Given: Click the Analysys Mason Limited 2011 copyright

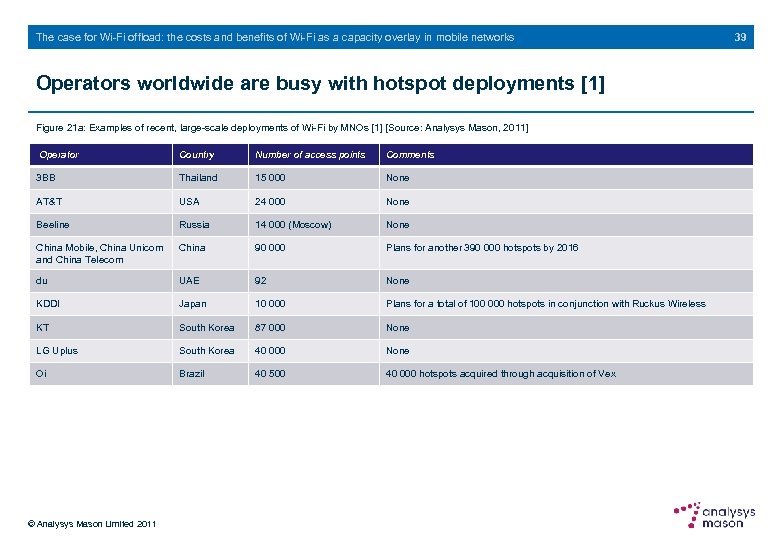Looking at the screenshot, I should pyautogui.click(x=92, y=524).
